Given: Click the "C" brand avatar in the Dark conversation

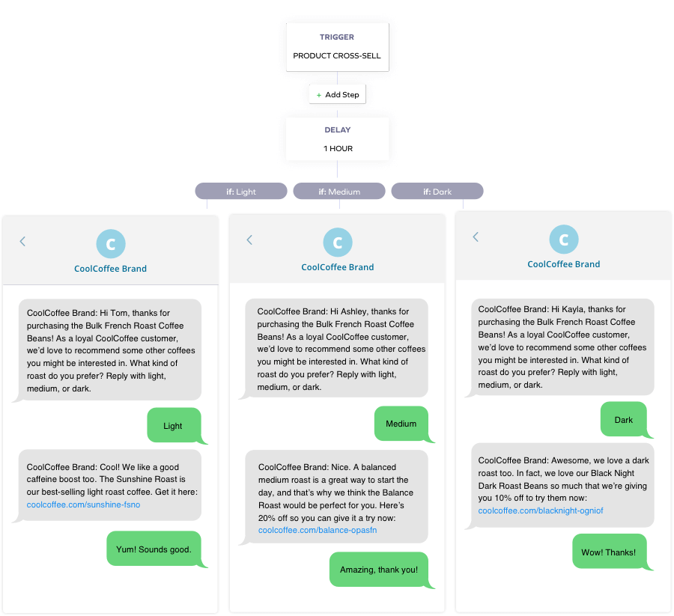Looking at the screenshot, I should (x=563, y=240).
